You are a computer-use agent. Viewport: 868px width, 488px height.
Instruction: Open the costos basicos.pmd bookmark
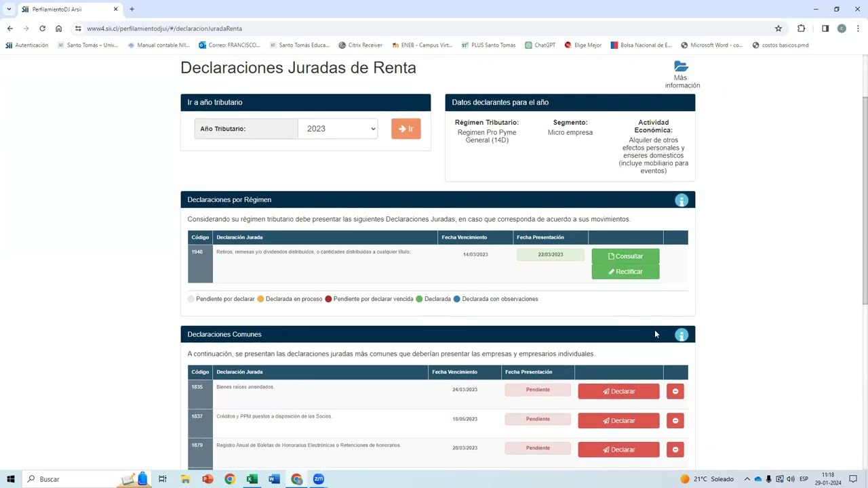point(780,45)
